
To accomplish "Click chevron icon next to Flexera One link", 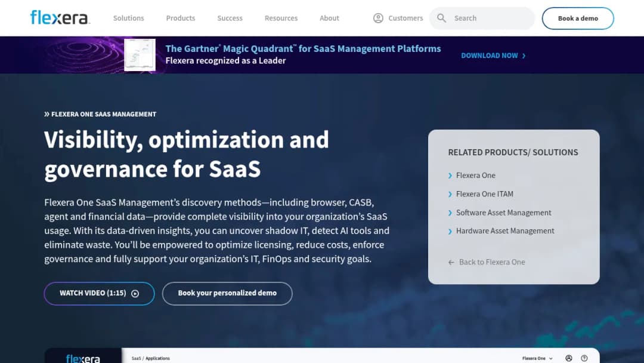I will click(x=450, y=176).
